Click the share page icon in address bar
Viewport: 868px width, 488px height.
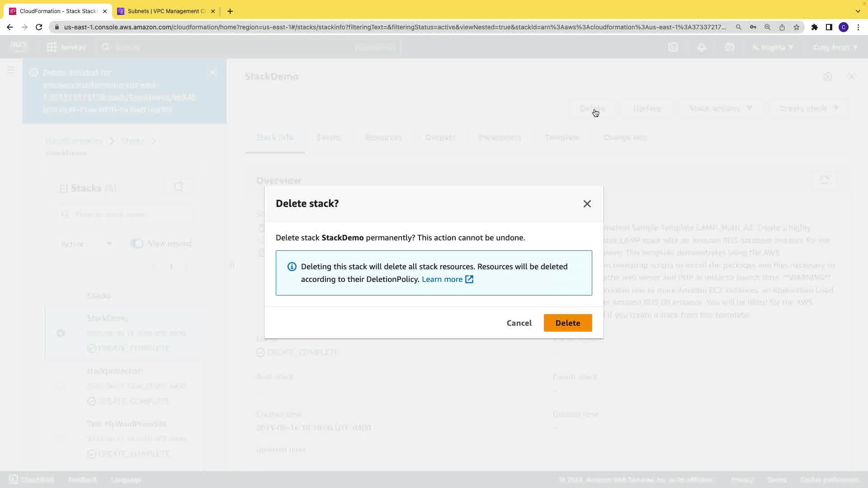coord(782,27)
